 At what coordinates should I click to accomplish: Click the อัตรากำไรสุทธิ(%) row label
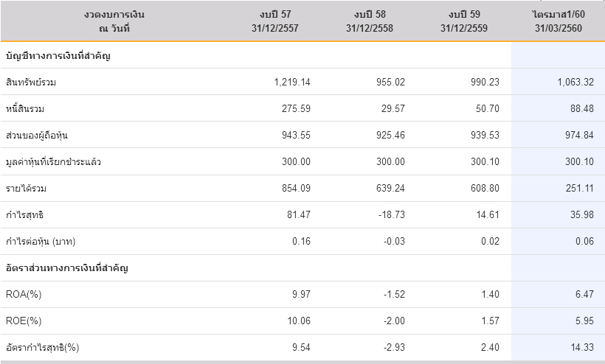coord(42,347)
